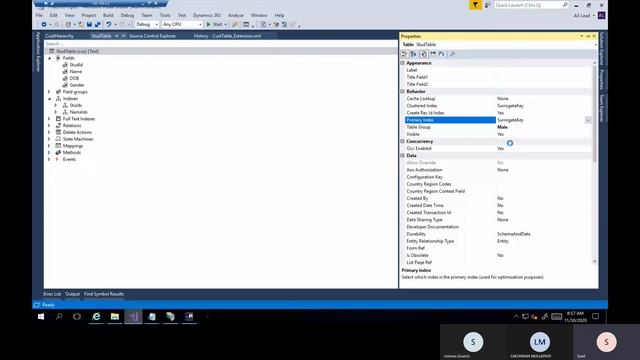The height and width of the screenshot is (360, 640).
Task: Open Internet Explorer from the taskbar
Action: [96, 316]
